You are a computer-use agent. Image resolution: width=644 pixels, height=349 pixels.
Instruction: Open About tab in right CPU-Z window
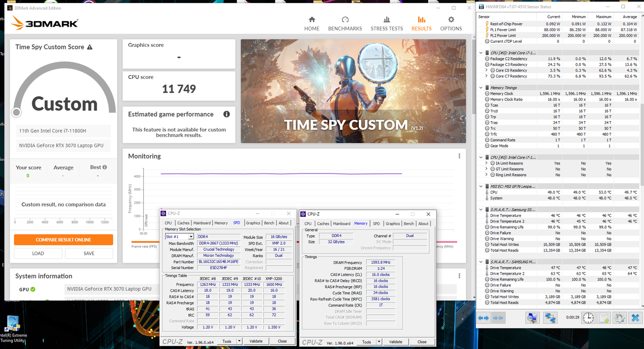424,223
